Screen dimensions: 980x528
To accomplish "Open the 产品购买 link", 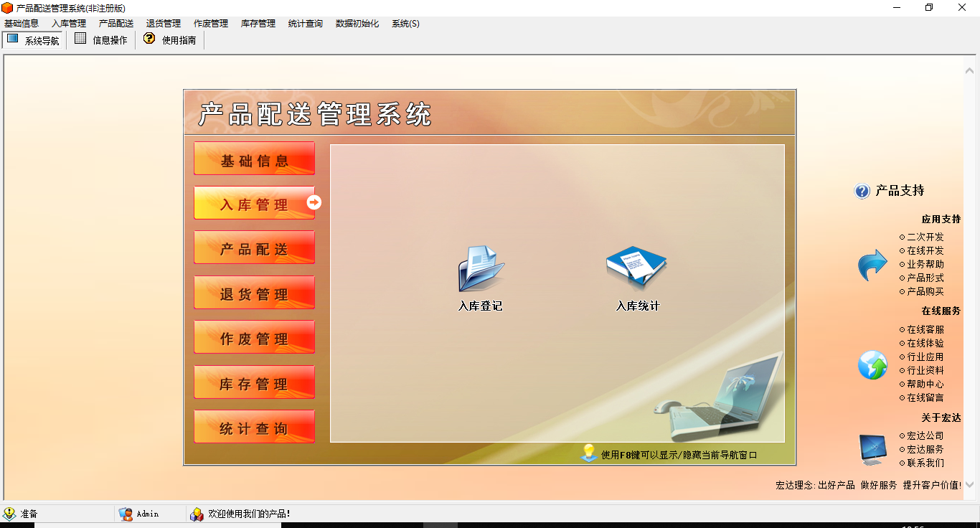I will pyautogui.click(x=925, y=291).
